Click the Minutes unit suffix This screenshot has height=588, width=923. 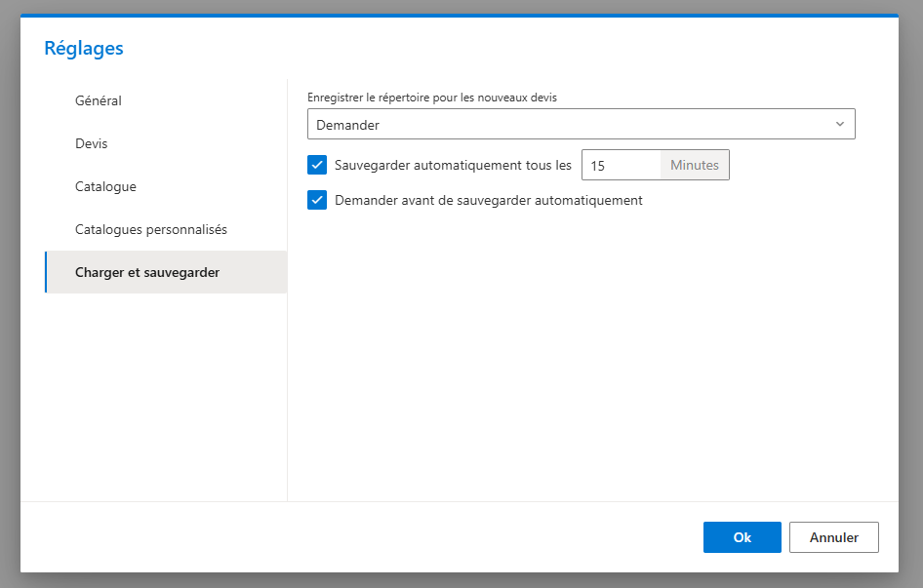click(695, 166)
